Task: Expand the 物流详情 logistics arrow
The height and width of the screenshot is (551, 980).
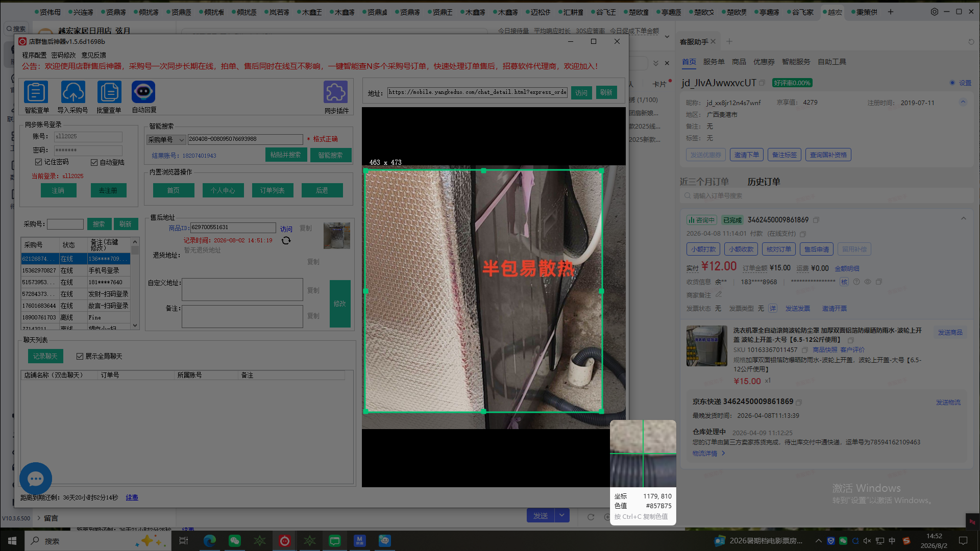Action: point(723,453)
